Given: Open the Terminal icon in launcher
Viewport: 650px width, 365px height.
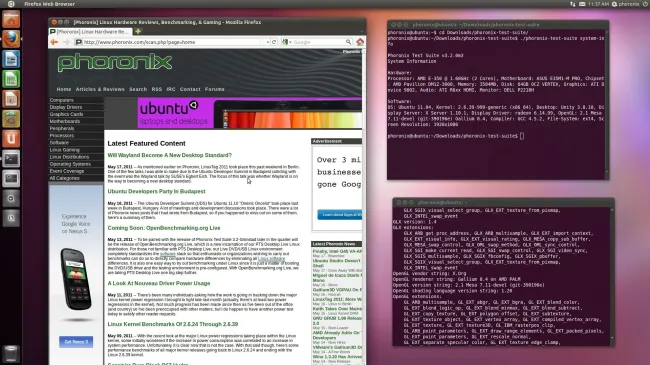Looking at the screenshot, I should tap(11, 158).
